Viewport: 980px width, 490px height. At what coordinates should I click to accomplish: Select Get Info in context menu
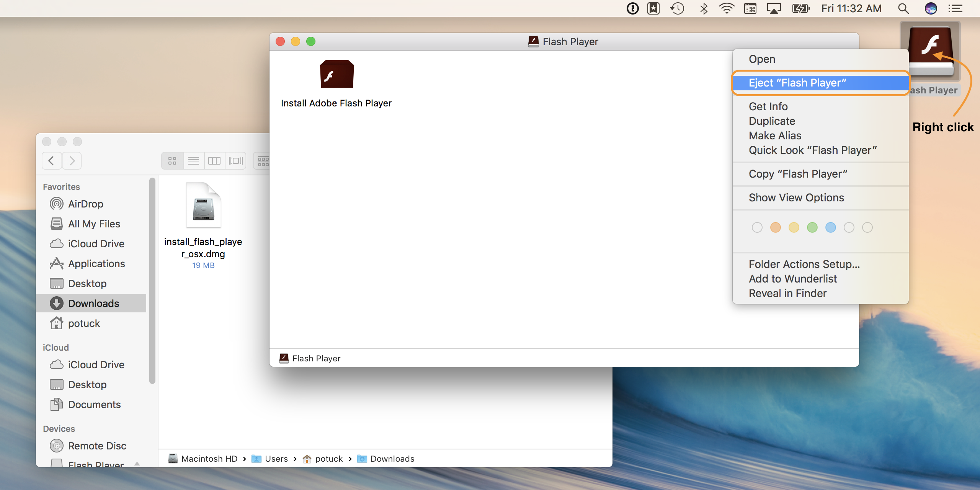pos(768,106)
